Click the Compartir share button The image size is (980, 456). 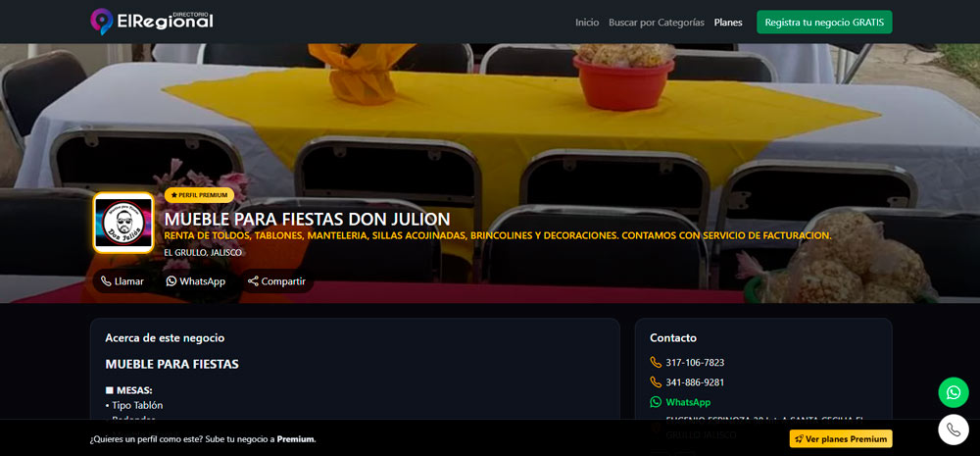[x=277, y=281]
